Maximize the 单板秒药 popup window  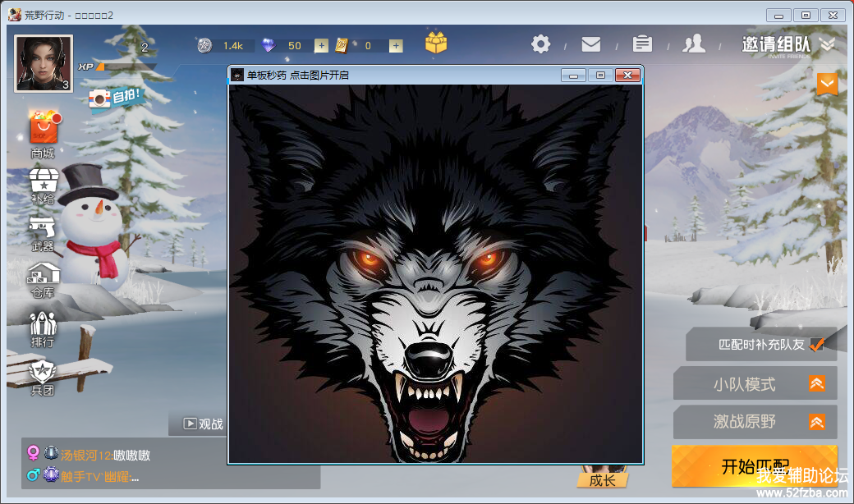600,76
